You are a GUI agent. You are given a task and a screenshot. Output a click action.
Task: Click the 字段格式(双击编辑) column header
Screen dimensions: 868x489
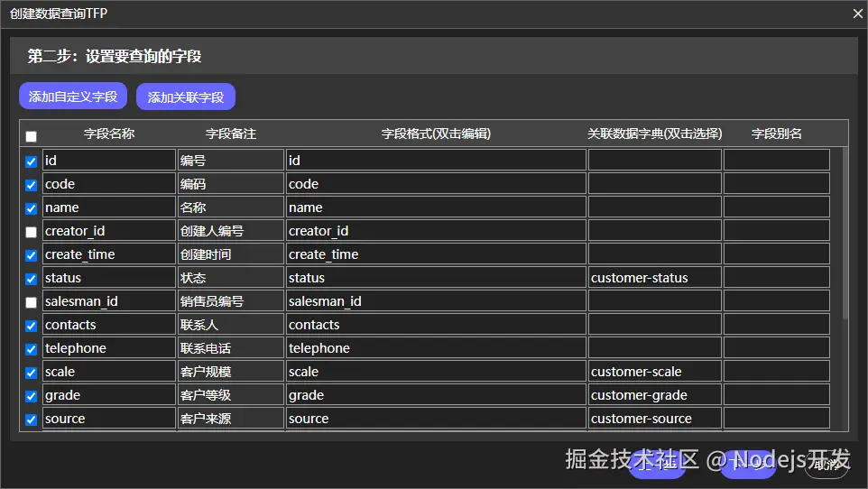[x=436, y=134]
